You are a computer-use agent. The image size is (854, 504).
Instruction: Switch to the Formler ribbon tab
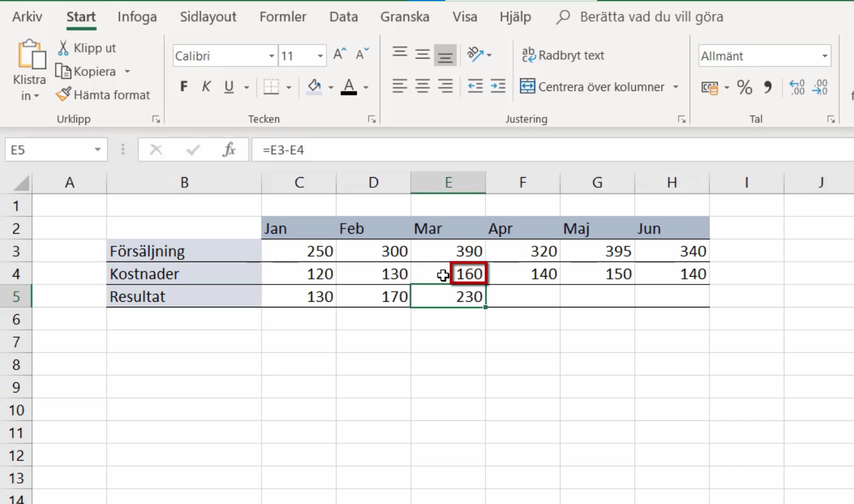pyautogui.click(x=283, y=17)
